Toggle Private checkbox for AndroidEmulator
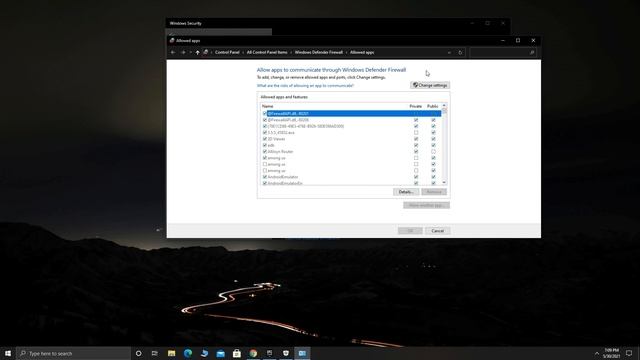Viewport: 640px width, 360px height. coord(416,177)
